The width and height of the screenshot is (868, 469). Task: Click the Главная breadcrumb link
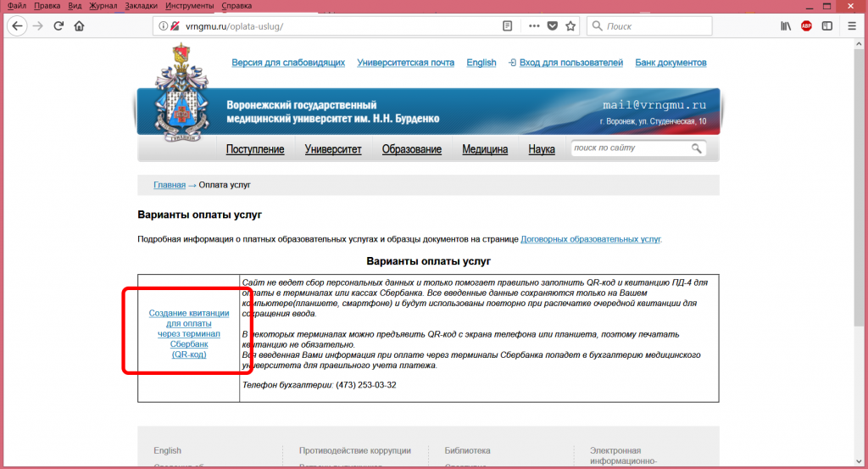(170, 185)
